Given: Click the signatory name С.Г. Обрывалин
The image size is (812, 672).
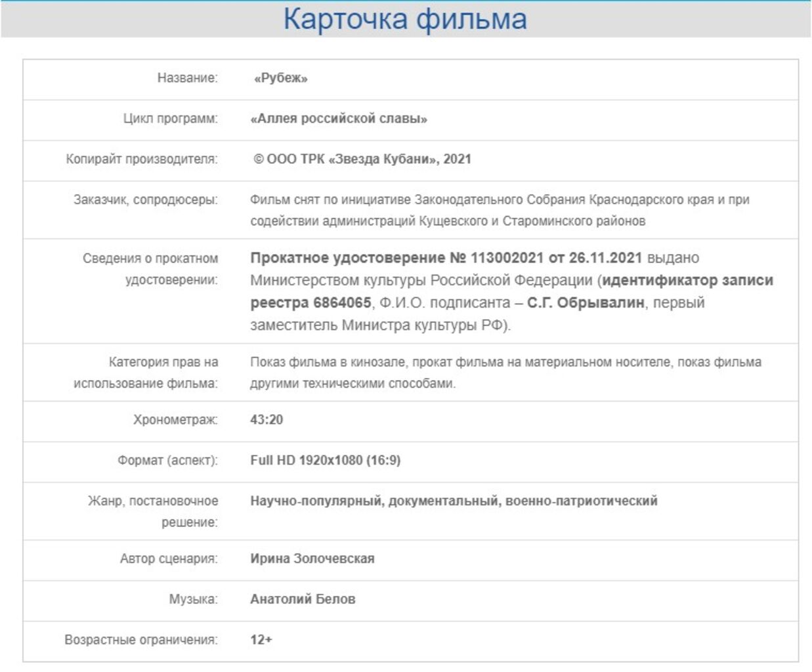Looking at the screenshot, I should click(x=586, y=303).
